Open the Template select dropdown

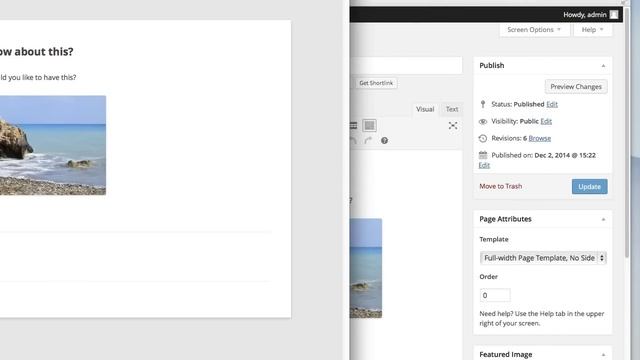[x=543, y=258]
